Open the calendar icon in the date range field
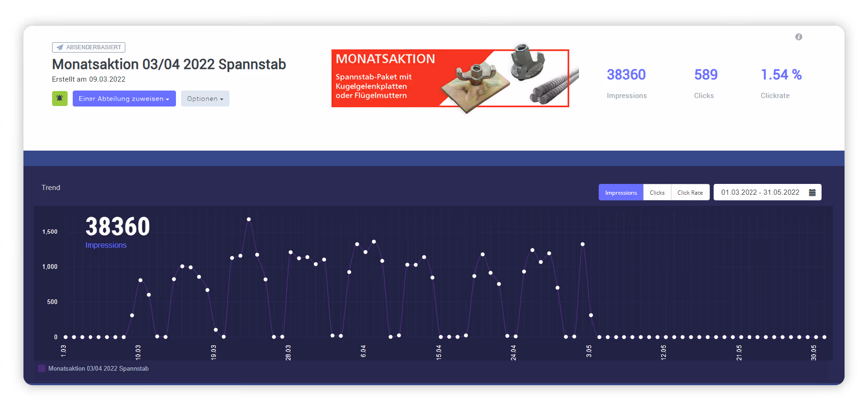The width and height of the screenshot is (868, 411). point(812,192)
